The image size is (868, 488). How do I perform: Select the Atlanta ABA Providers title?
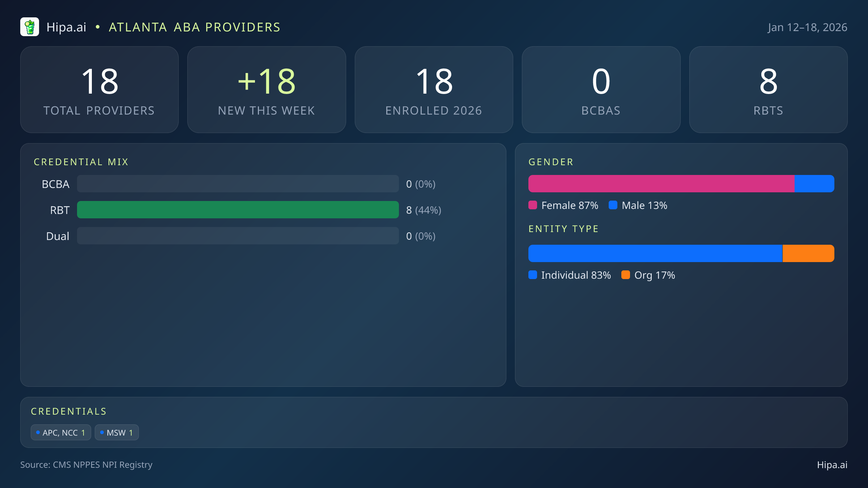point(195,27)
